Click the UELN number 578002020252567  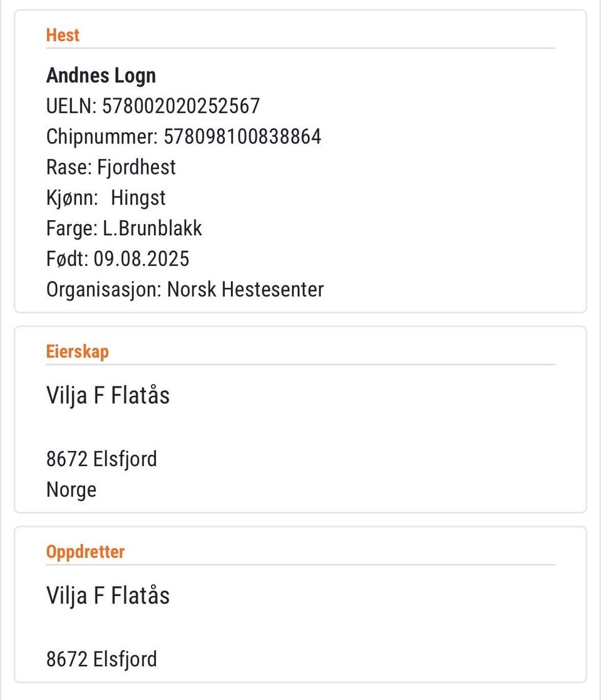pyautogui.click(x=181, y=106)
